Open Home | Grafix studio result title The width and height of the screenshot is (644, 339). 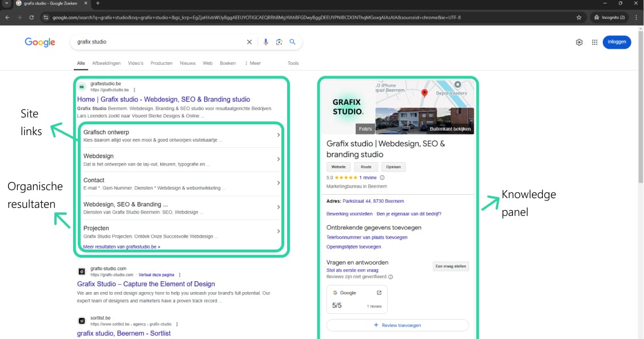pyautogui.click(x=164, y=99)
